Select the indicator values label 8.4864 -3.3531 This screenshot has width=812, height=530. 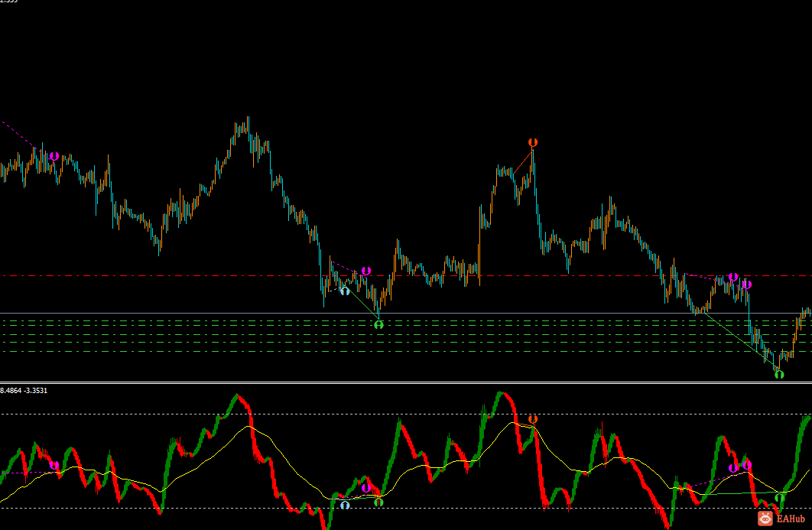24,391
